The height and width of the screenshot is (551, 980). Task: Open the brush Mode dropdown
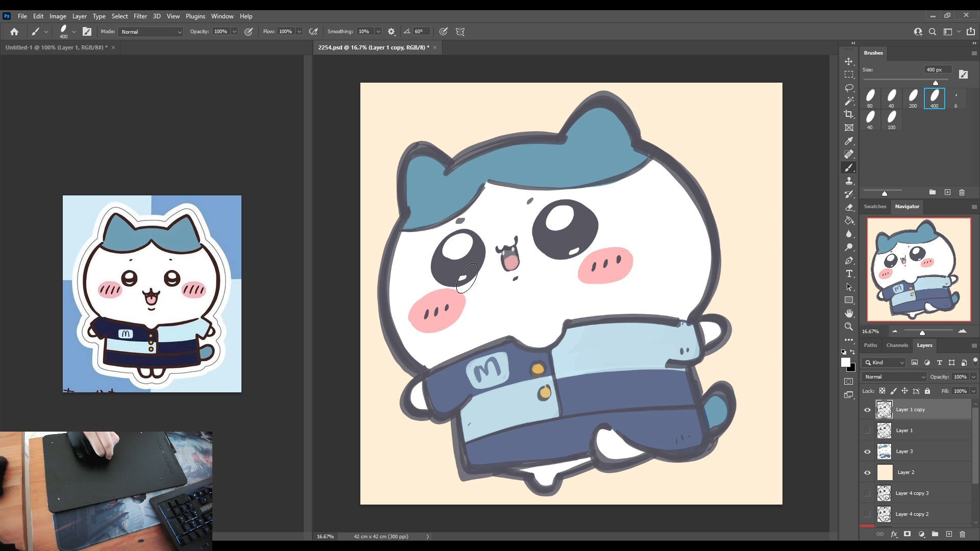pos(151,32)
